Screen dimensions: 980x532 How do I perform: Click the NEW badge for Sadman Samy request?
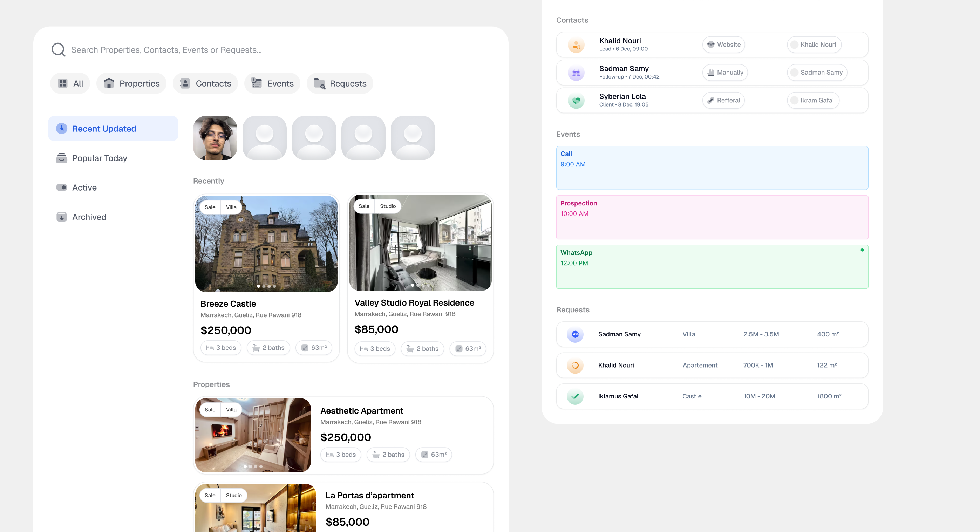point(575,334)
